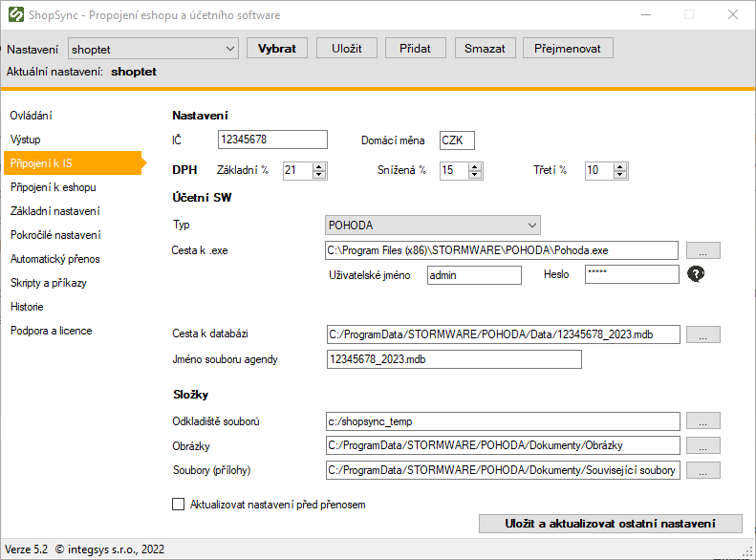
Task: Browse for the Pohoda.exe path
Action: tap(703, 250)
